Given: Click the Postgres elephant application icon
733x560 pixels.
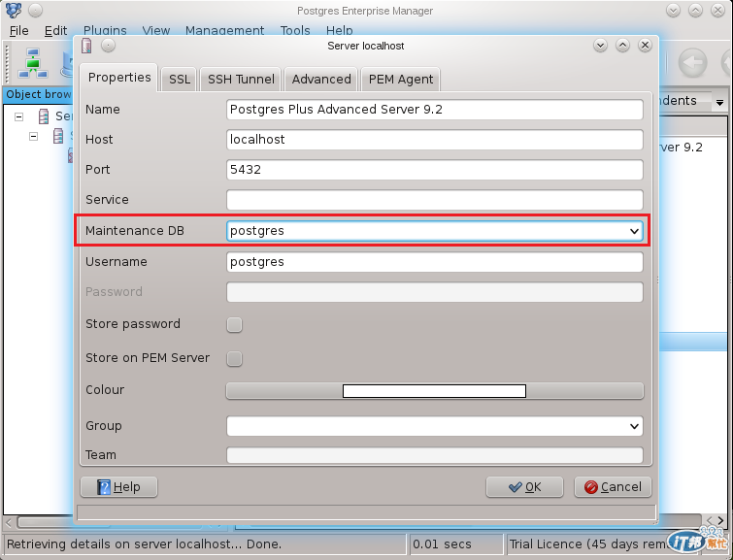Looking at the screenshot, I should point(14,10).
